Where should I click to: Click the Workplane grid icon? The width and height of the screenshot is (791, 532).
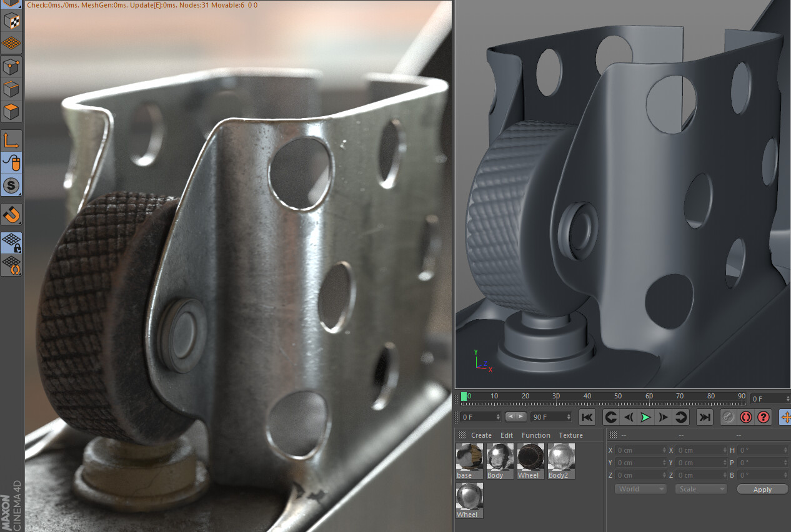(x=12, y=44)
